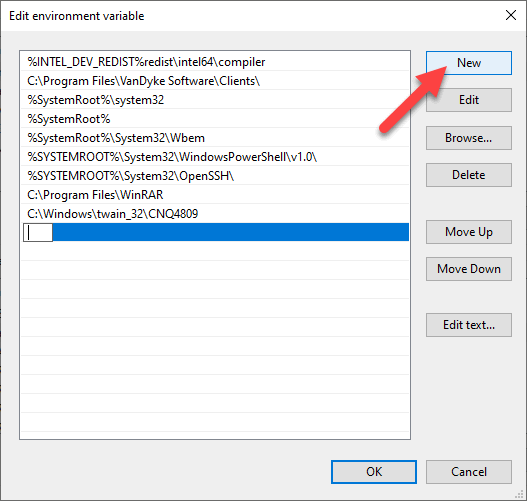Screen dimensions: 527x501
Task: Move the entry up
Action: coord(469,232)
